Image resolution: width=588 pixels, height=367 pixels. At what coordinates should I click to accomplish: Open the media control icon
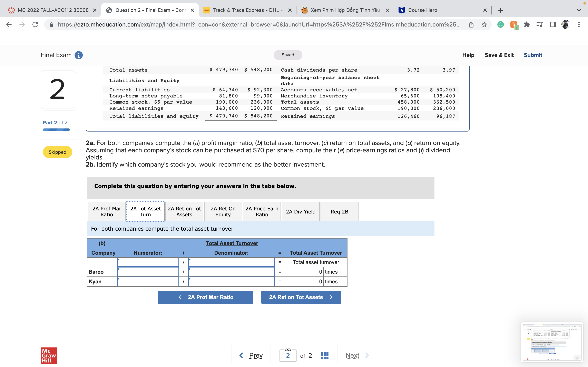point(539,24)
